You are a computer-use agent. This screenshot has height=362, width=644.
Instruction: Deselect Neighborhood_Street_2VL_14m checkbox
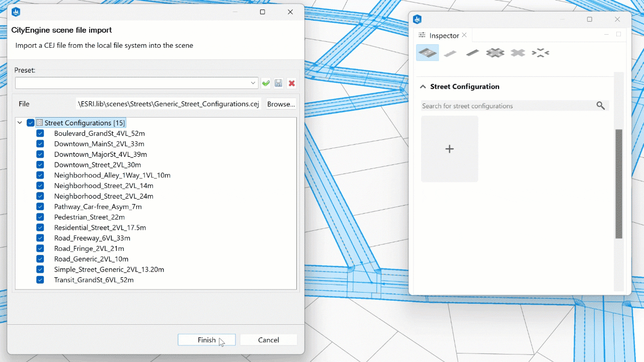(40, 186)
